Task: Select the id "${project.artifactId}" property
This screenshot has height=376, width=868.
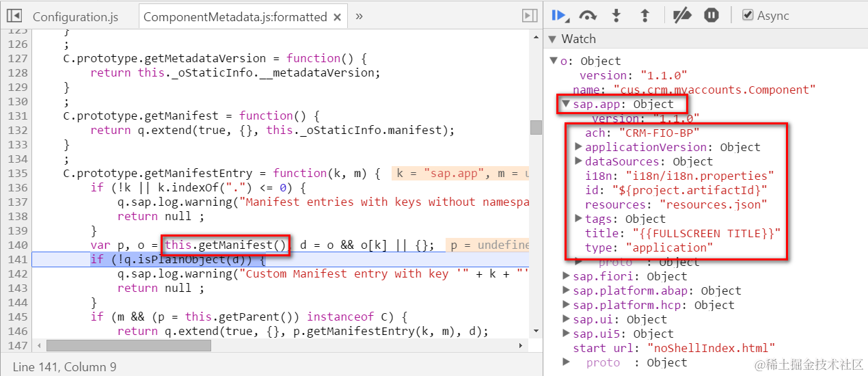Action: click(x=676, y=190)
